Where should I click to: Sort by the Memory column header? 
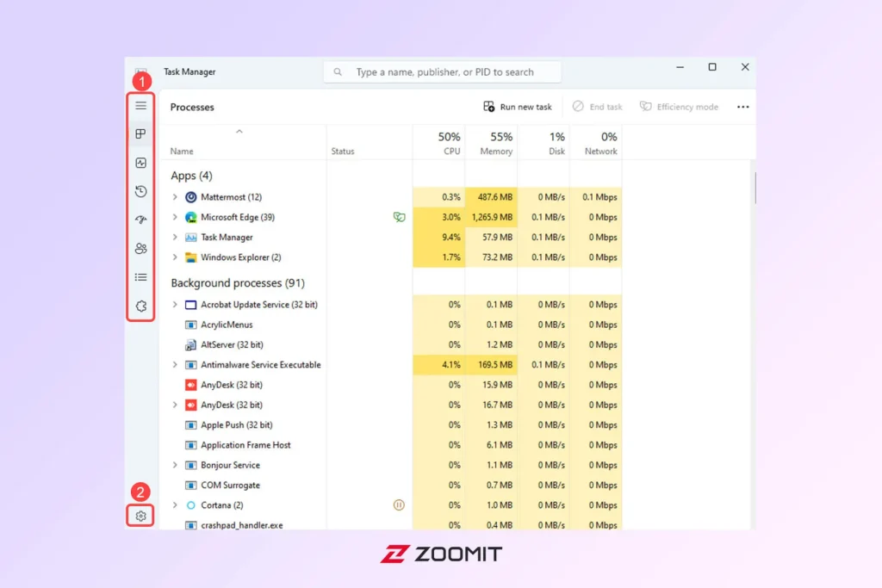pyautogui.click(x=491, y=143)
